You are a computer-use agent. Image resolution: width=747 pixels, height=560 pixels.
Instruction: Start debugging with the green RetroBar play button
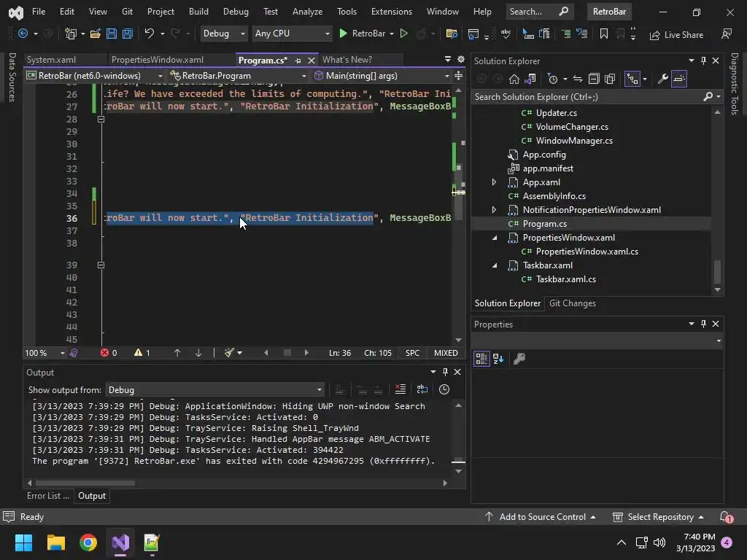click(x=344, y=34)
